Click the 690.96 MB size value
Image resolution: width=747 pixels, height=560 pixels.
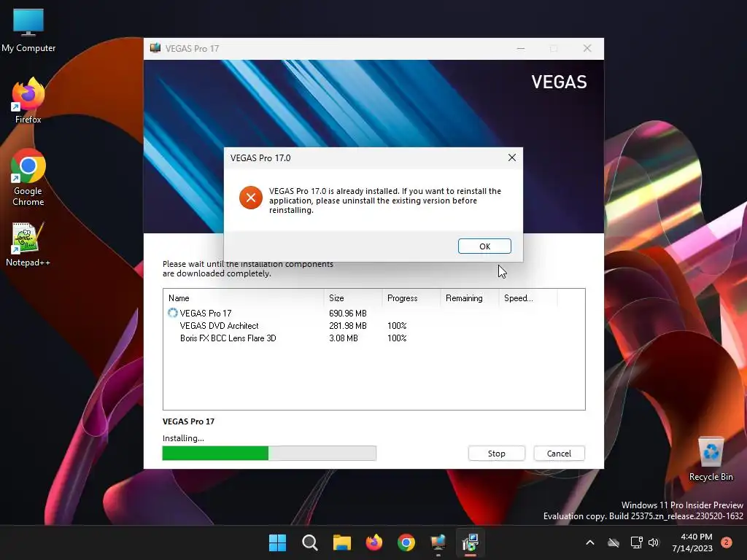click(348, 314)
